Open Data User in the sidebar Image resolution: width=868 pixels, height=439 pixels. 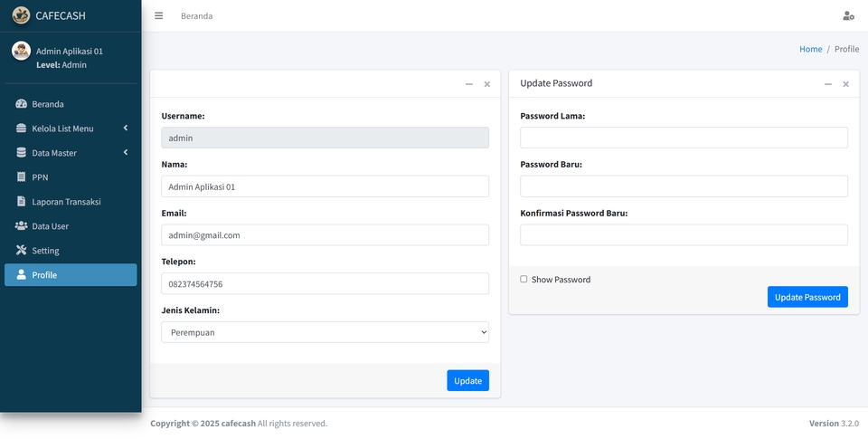tap(71, 225)
